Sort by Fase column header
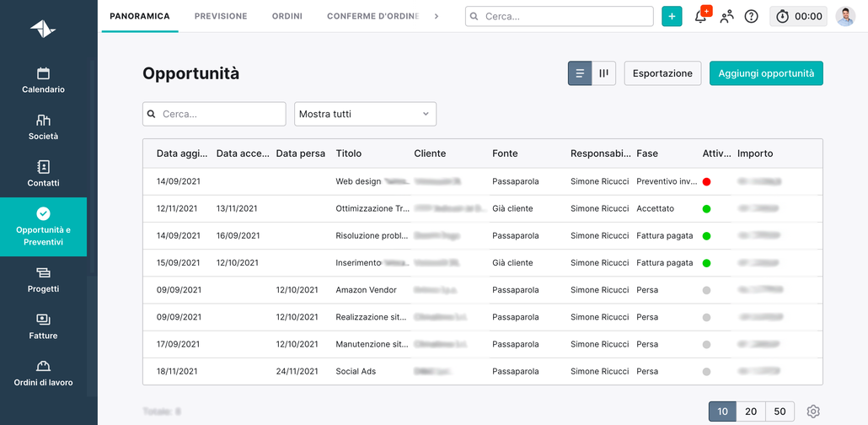 pyautogui.click(x=647, y=153)
